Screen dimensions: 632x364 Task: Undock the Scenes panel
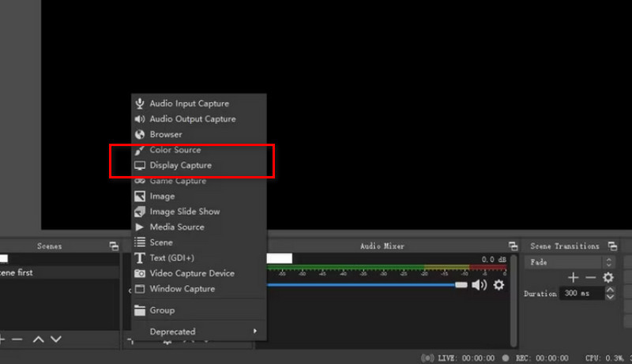(114, 246)
